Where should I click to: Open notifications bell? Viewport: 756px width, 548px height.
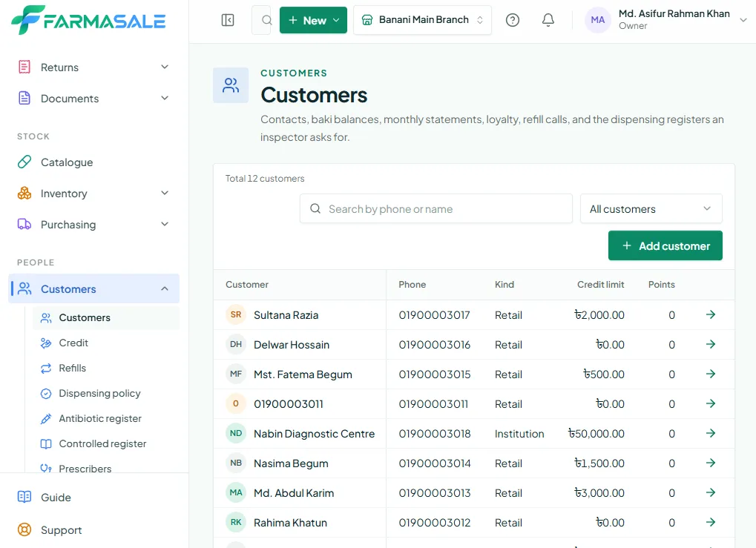[x=548, y=20]
